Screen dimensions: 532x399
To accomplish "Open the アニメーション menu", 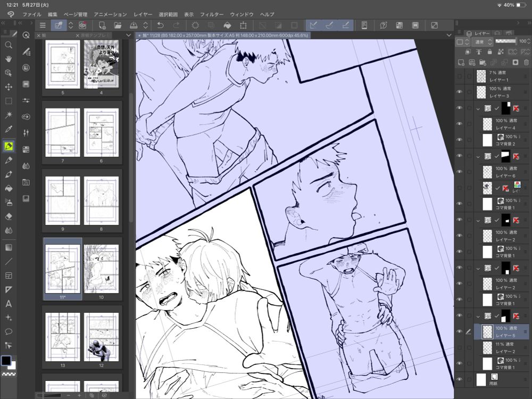I will click(x=110, y=14).
